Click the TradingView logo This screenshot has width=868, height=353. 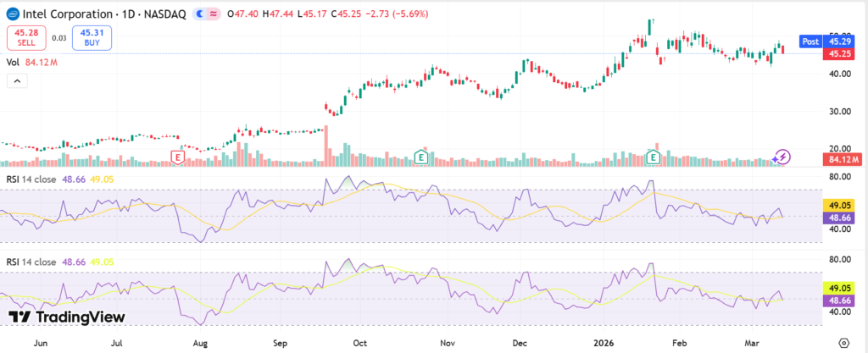click(66, 317)
